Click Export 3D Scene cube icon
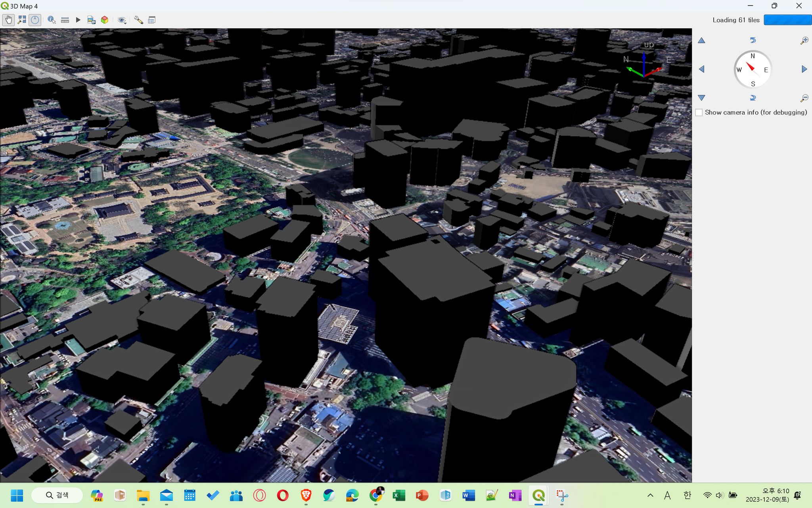The height and width of the screenshot is (508, 812). (105, 20)
